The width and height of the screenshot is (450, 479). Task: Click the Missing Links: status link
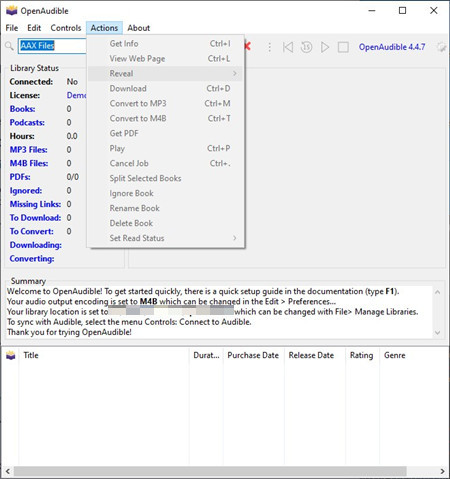(35, 204)
